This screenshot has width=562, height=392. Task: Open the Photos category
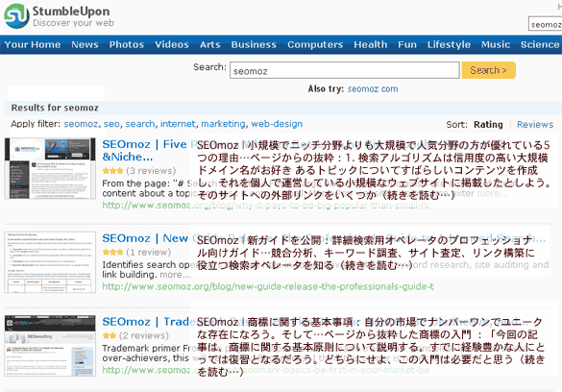coord(127,44)
